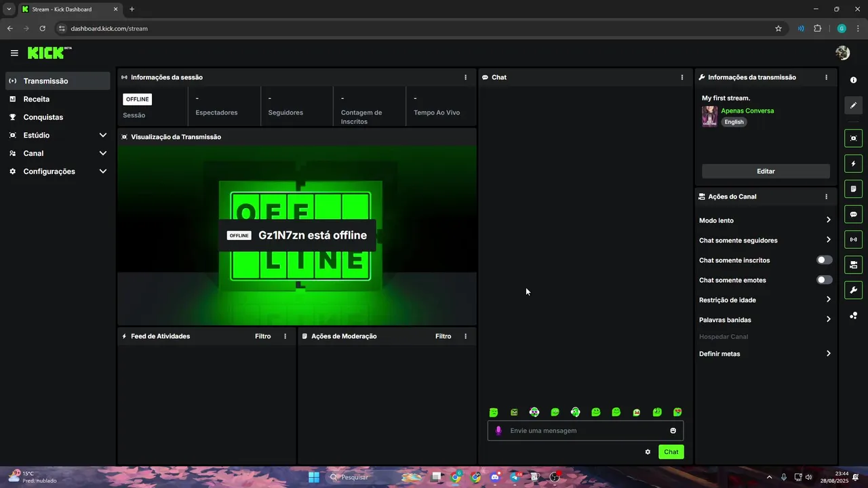The width and height of the screenshot is (868, 488).
Task: Open the Windows Start menu
Action: click(x=314, y=477)
